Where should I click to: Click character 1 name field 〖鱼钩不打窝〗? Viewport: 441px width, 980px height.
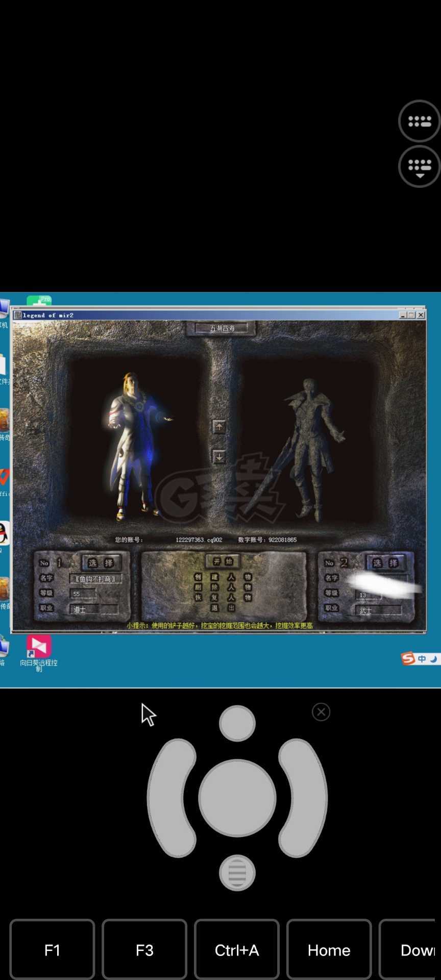click(x=95, y=579)
